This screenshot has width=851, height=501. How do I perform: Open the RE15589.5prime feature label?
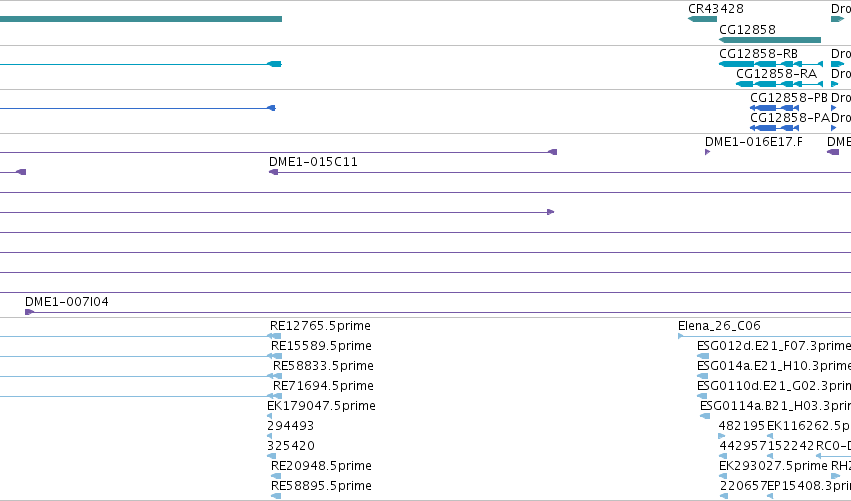click(321, 346)
